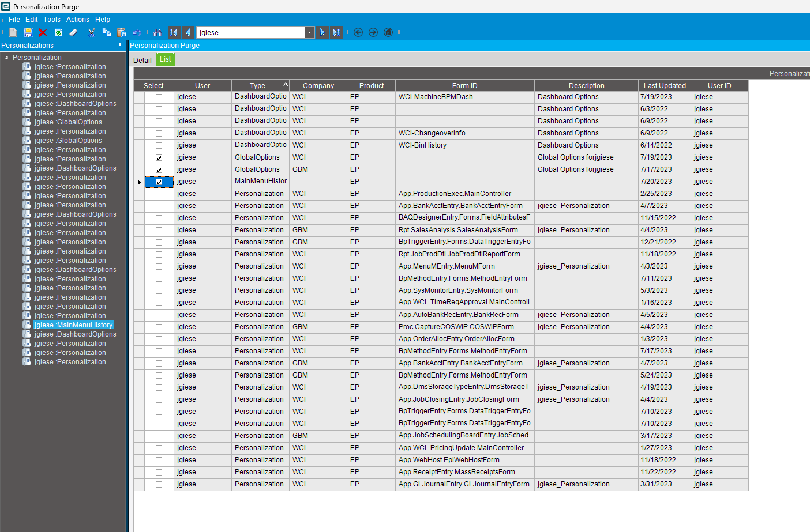Viewport: 810px width, 532px height.
Task: Open the jgiese user dropdown arrow
Action: (309, 33)
